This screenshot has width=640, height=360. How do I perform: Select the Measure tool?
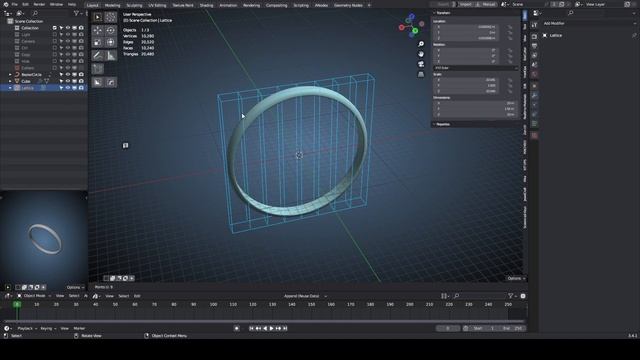(x=111, y=56)
